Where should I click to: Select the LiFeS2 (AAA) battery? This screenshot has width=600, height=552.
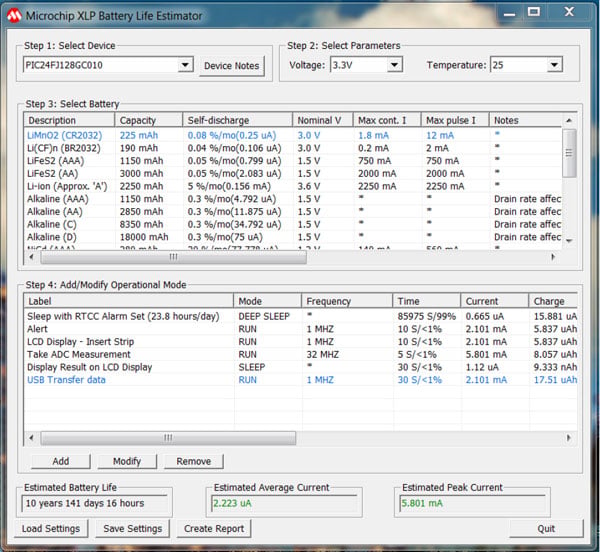[293, 161]
